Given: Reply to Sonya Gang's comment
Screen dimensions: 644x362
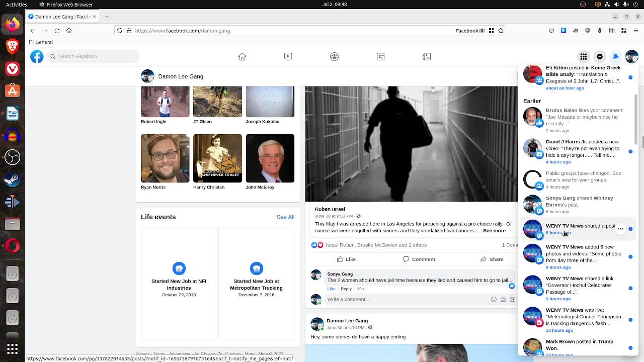Looking at the screenshot, I should coord(346,289).
